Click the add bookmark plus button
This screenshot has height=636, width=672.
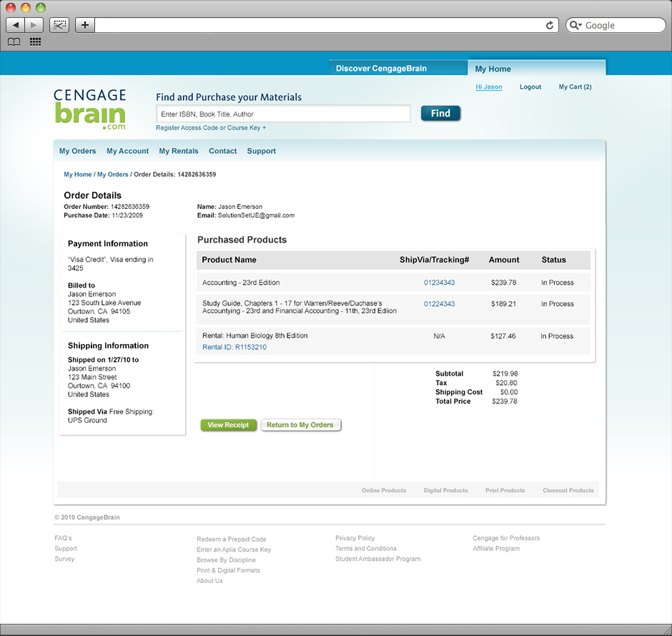(85, 25)
